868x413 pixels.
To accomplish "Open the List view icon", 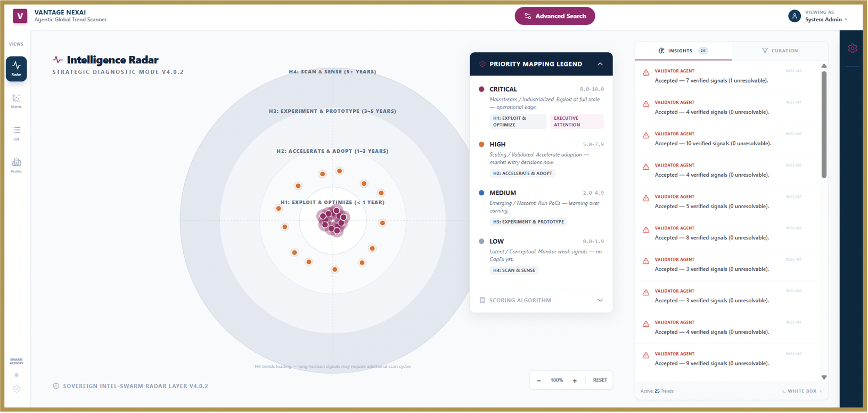I will 17,133.
